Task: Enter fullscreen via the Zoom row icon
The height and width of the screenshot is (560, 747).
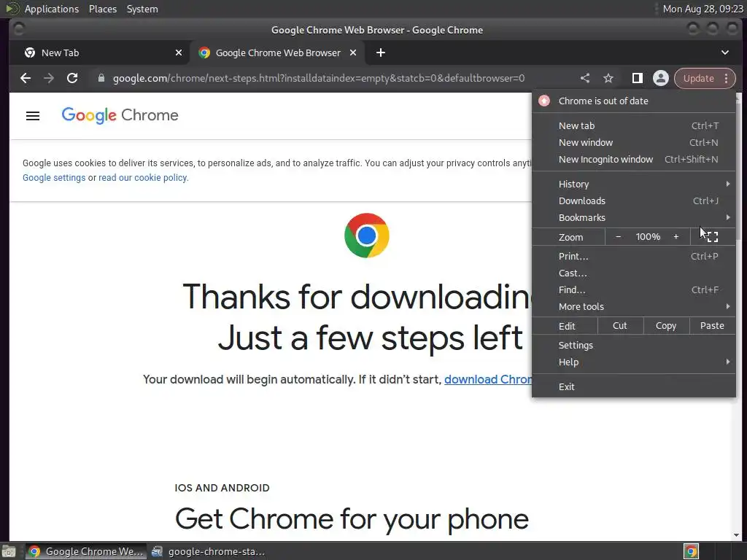Action: 712,237
